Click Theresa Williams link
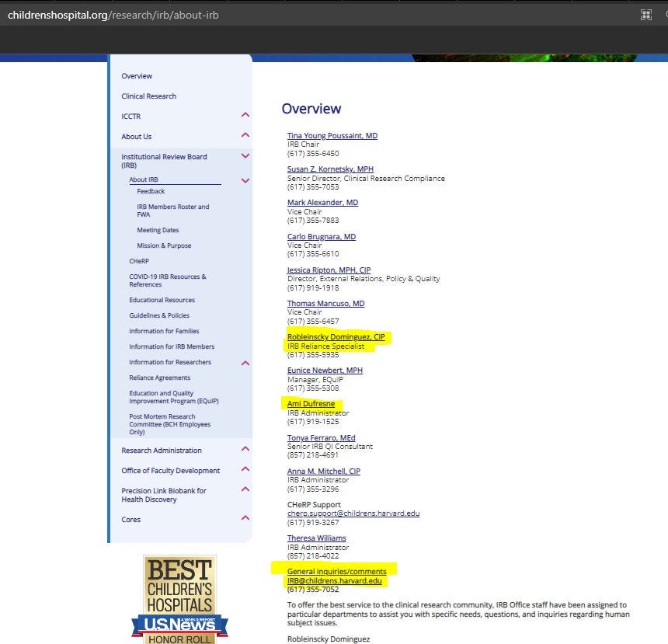Image resolution: width=668 pixels, height=644 pixels. tap(317, 538)
